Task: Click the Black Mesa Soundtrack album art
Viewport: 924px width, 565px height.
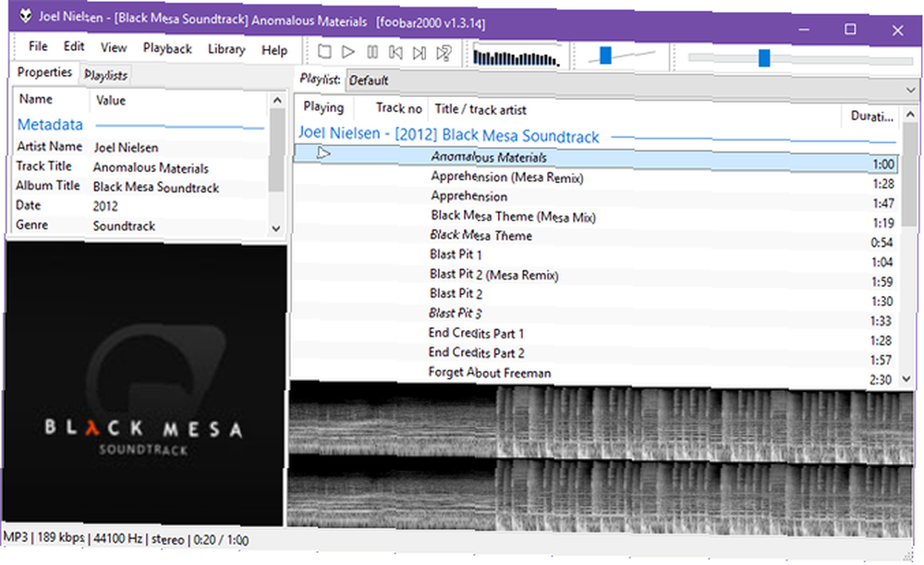Action: pyautogui.click(x=144, y=384)
